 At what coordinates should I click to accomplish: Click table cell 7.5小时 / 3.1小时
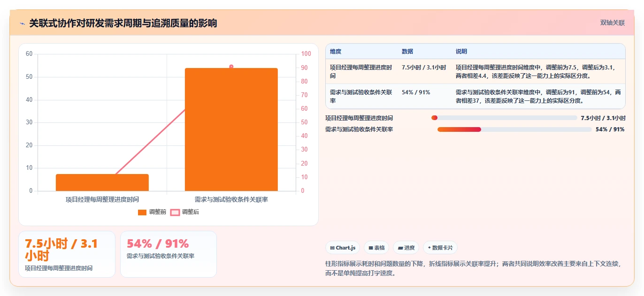pos(424,68)
